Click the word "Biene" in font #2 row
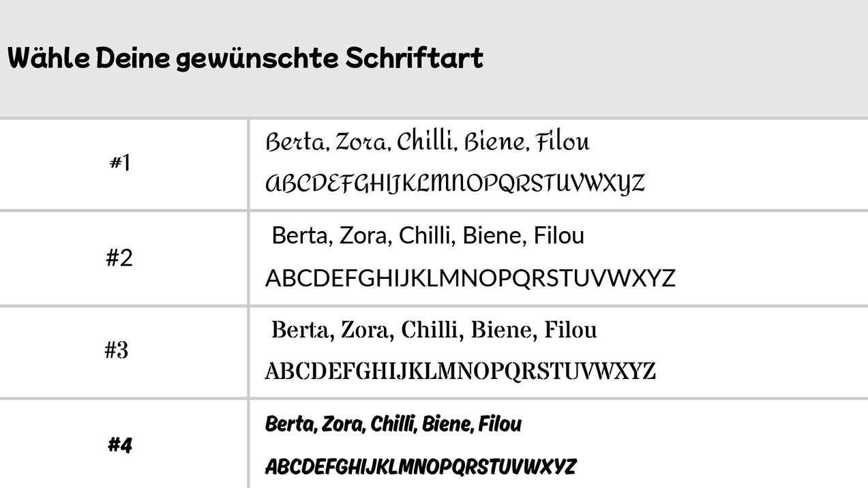This screenshot has height=488, width=868. [492, 236]
